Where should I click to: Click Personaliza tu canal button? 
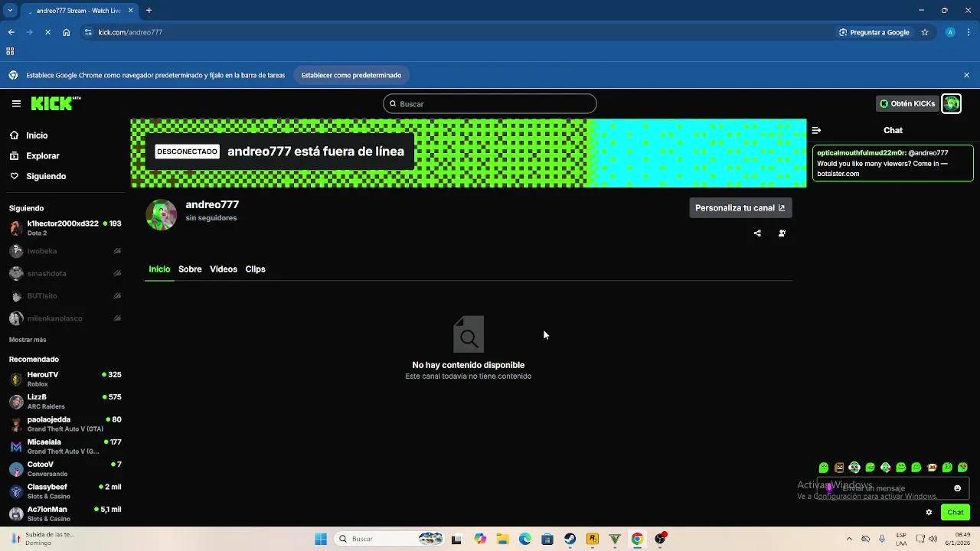point(740,207)
